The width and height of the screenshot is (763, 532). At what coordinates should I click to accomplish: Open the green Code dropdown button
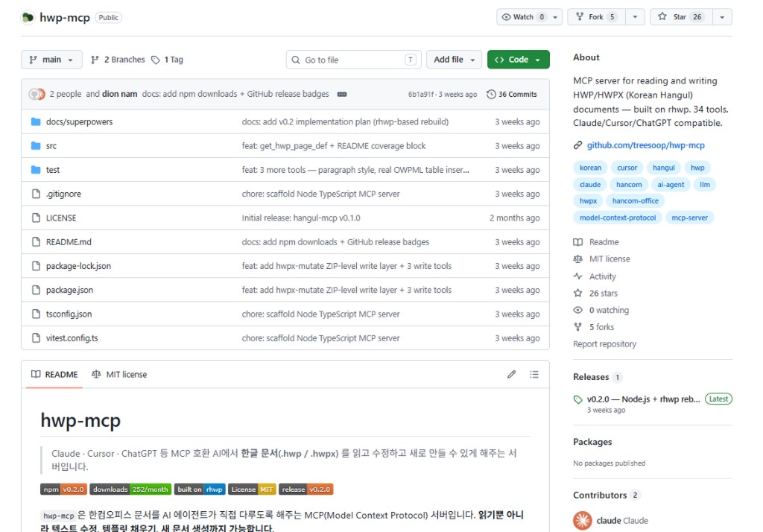pos(519,60)
